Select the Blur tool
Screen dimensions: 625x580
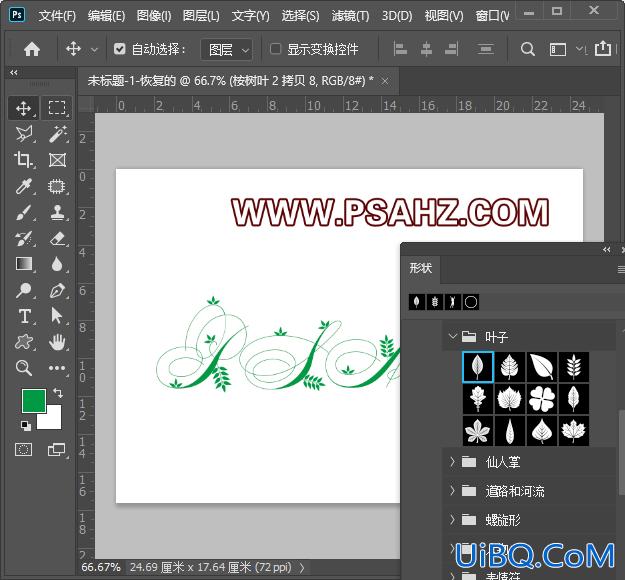(x=57, y=264)
